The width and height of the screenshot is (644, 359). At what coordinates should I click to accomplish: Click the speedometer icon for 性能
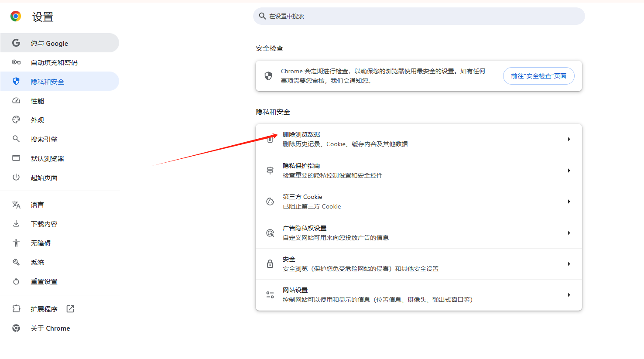point(16,101)
